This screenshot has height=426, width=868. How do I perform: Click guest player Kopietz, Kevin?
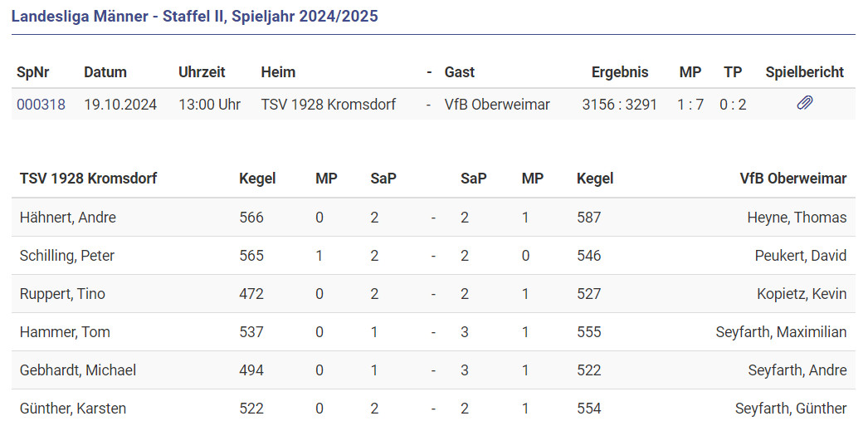point(802,294)
